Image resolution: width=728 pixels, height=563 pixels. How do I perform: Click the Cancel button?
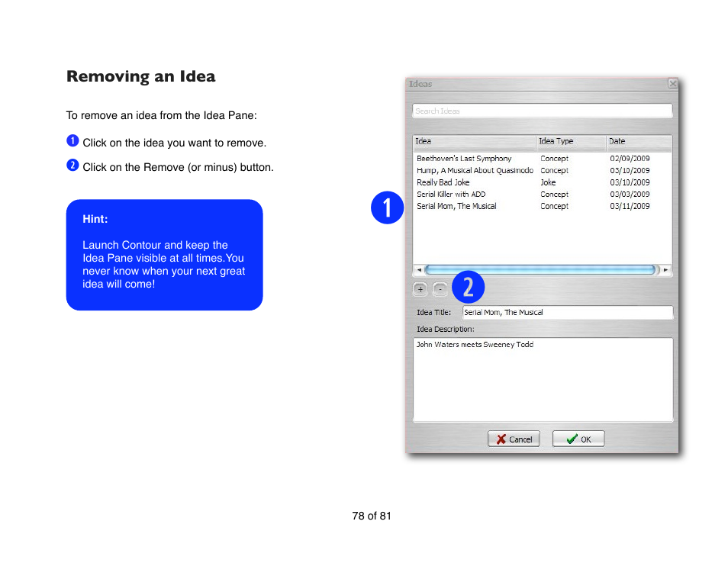514,439
